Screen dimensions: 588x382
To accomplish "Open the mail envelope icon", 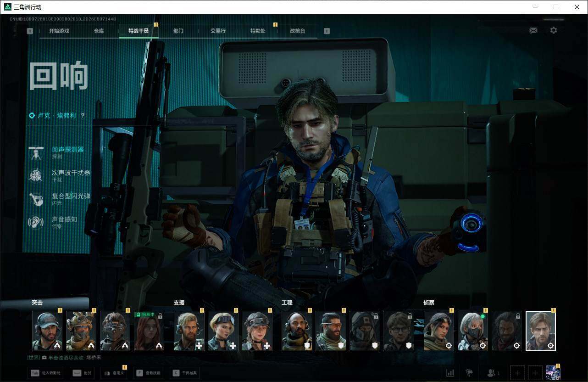I will (x=533, y=30).
